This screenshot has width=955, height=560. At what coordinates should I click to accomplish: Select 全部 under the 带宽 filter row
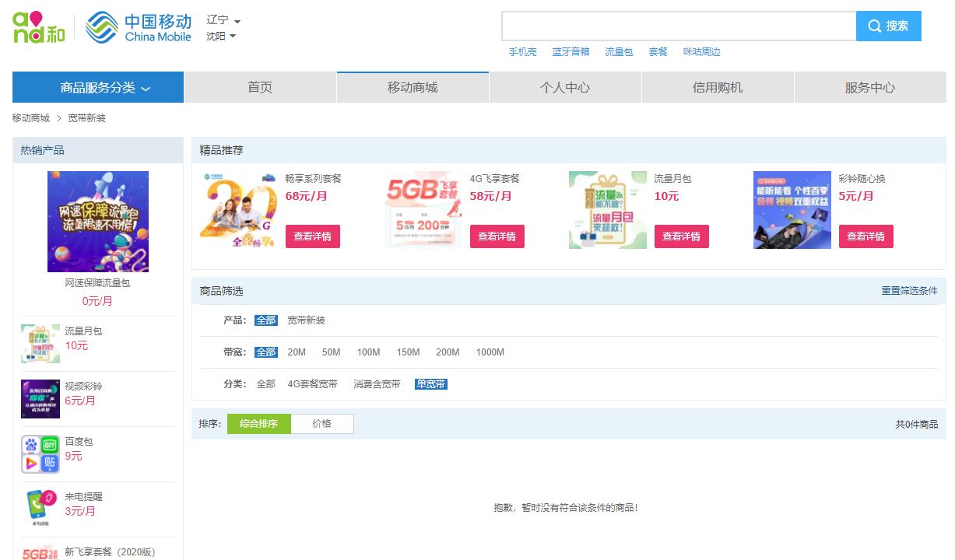click(266, 352)
